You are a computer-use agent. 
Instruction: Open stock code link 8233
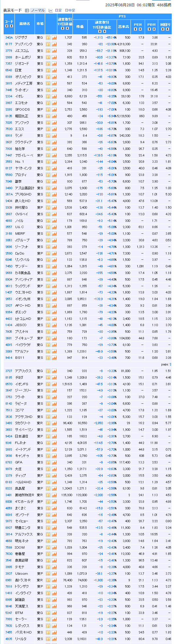point(9,489)
